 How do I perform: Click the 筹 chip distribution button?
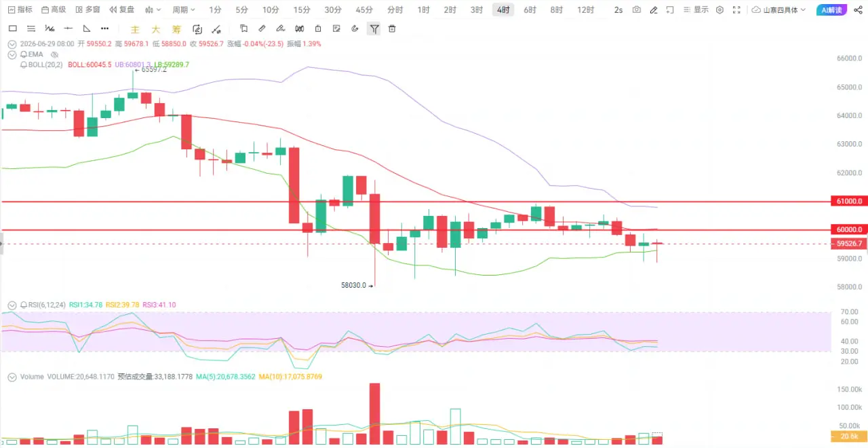click(x=176, y=29)
